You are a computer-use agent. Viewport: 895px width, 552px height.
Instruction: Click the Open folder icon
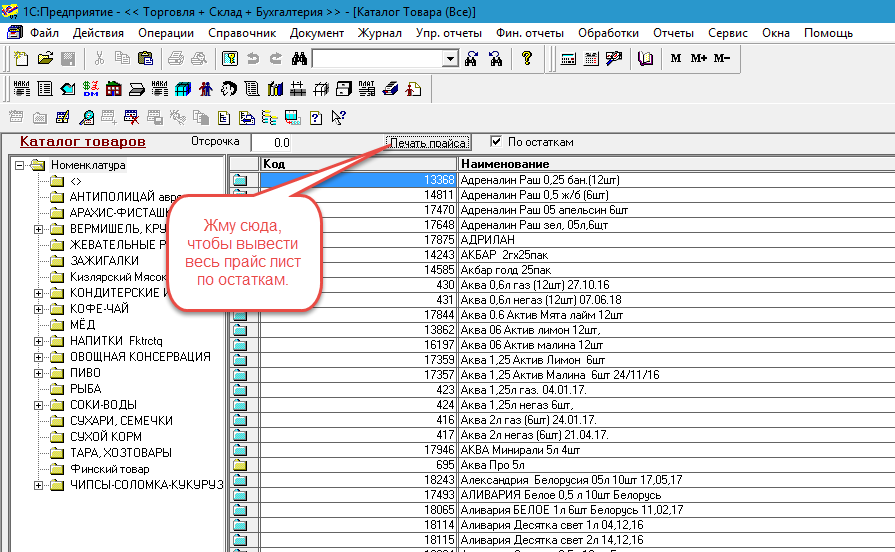pyautogui.click(x=45, y=58)
